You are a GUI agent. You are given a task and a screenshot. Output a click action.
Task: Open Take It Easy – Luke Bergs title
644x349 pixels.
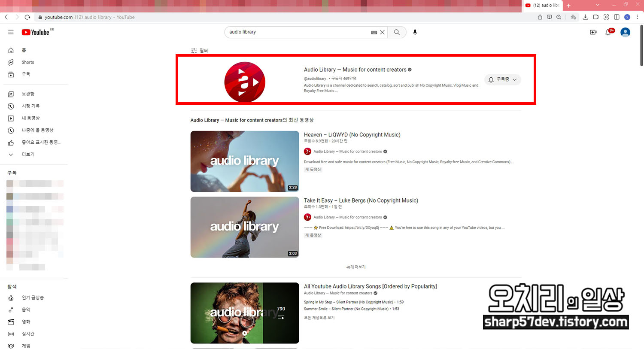pos(361,200)
